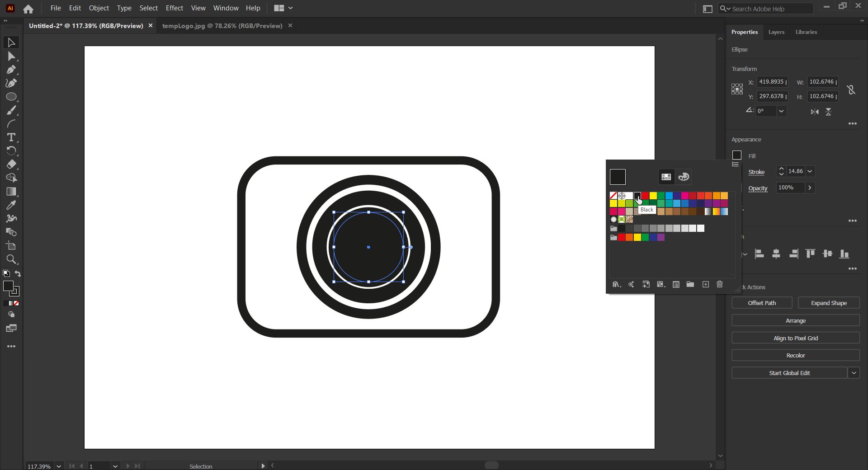Select the Eraser tool
This screenshot has width=868, height=470.
(11, 164)
